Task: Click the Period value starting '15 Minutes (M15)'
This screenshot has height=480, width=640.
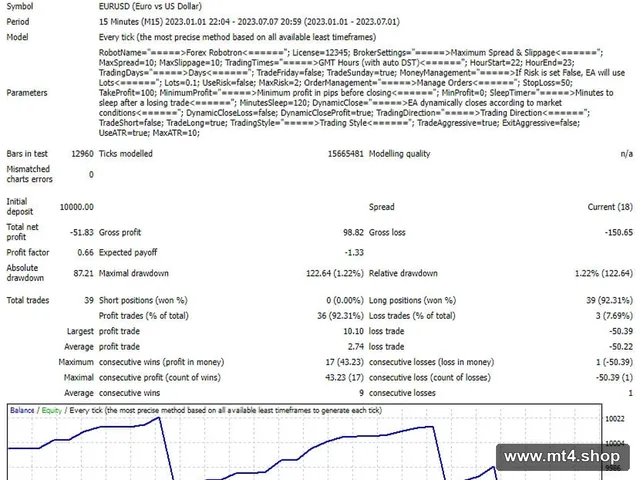Action: (249, 22)
